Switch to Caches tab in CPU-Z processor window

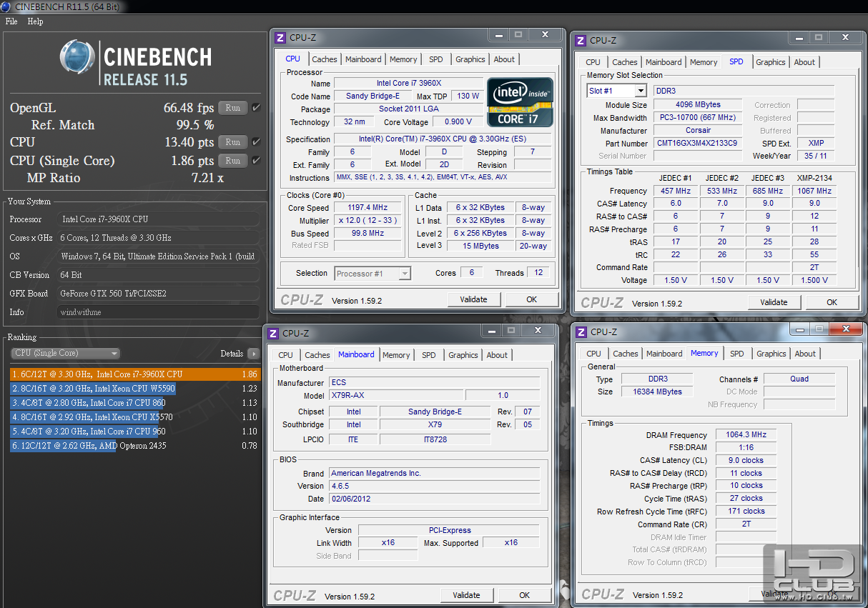pos(325,59)
